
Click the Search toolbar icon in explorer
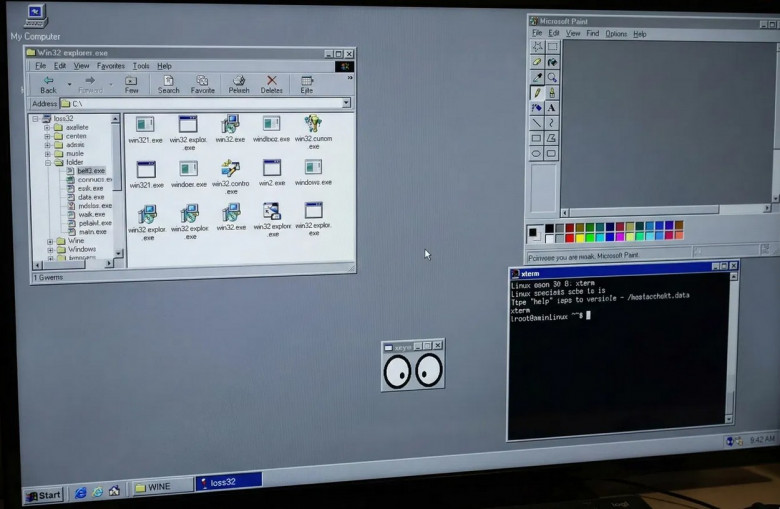[168, 83]
